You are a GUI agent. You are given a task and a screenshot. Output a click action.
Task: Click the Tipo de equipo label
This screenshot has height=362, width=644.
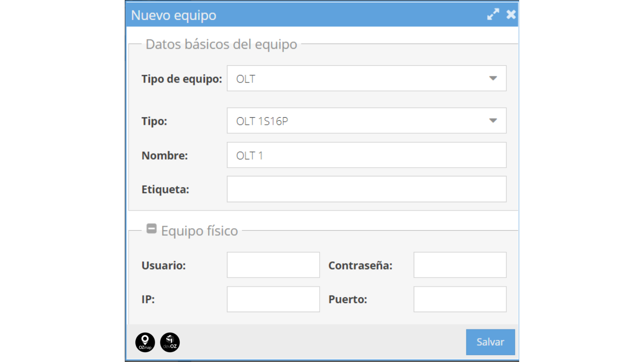pyautogui.click(x=181, y=79)
